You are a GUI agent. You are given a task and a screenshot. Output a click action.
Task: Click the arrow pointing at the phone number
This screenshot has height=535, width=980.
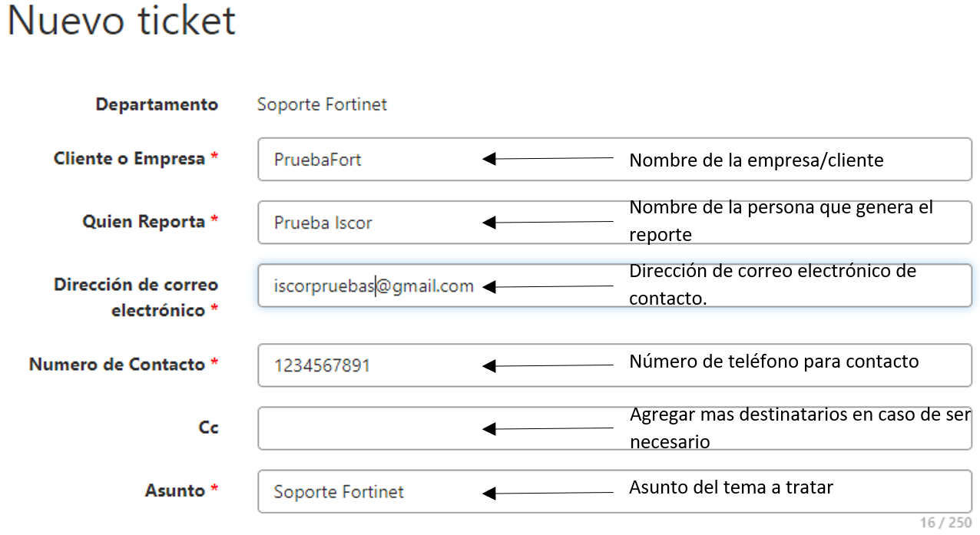tap(548, 366)
